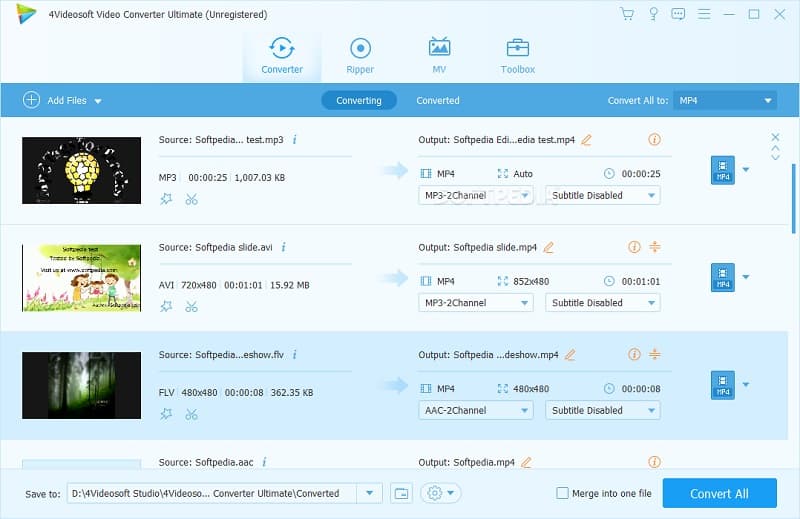Image resolution: width=800 pixels, height=519 pixels.
Task: Open source info for Softpedia slide.avi
Action: (x=283, y=247)
